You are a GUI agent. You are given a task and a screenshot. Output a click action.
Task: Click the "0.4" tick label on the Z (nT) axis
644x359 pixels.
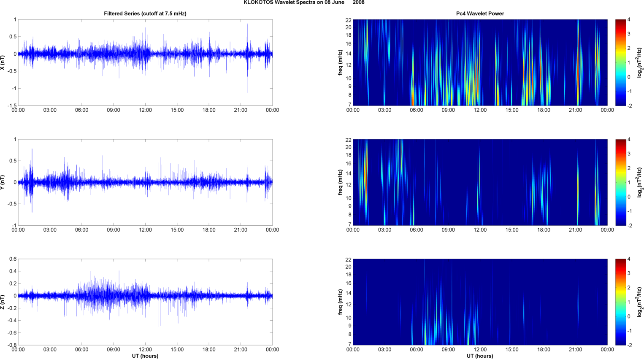click(x=13, y=271)
